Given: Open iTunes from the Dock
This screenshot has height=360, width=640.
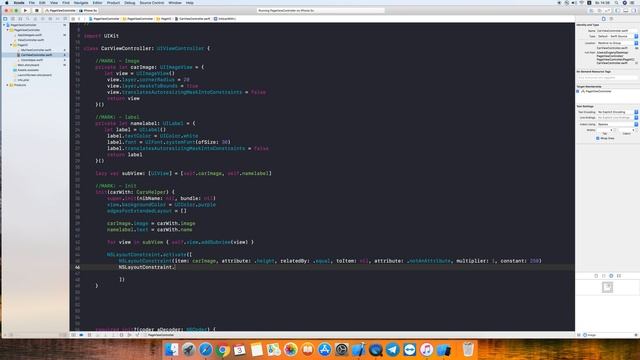Looking at the screenshot, I should point(427,349).
